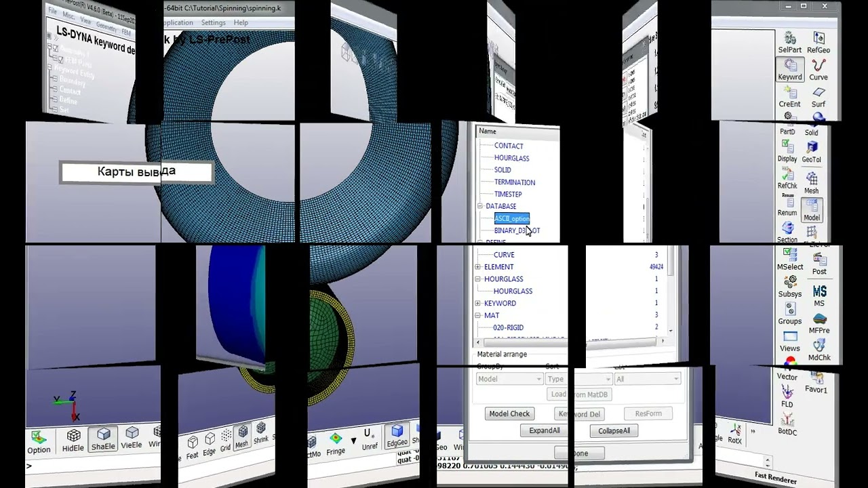Open the RefChk tool
This screenshot has height=488, width=868.
[x=787, y=179]
